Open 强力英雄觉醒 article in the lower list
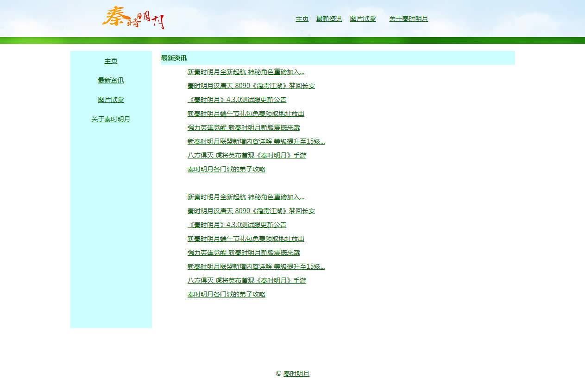 [x=243, y=253]
